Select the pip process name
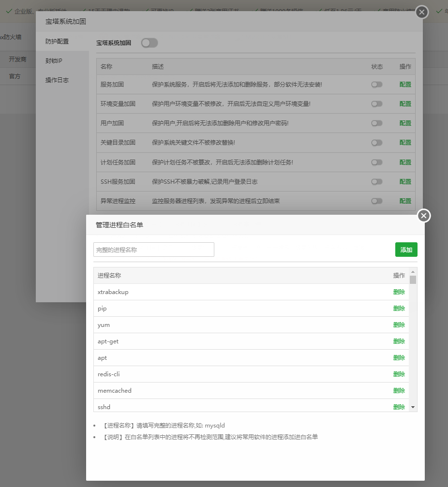This screenshot has height=487, width=448. coord(102,309)
